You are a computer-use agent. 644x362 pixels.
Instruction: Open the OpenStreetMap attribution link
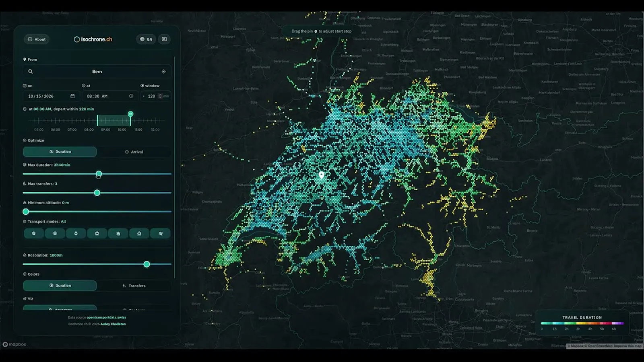599,346
